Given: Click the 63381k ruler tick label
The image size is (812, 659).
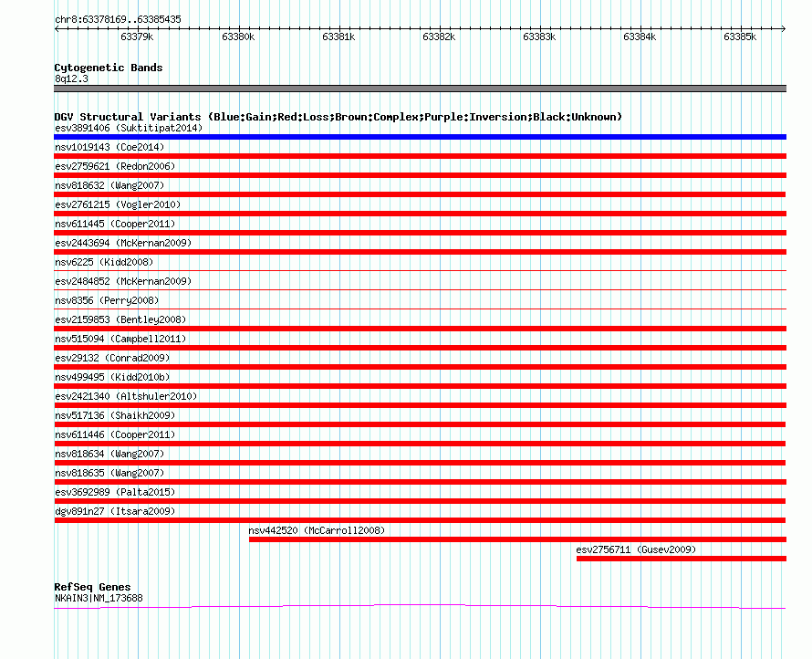Looking at the screenshot, I should 338,37.
